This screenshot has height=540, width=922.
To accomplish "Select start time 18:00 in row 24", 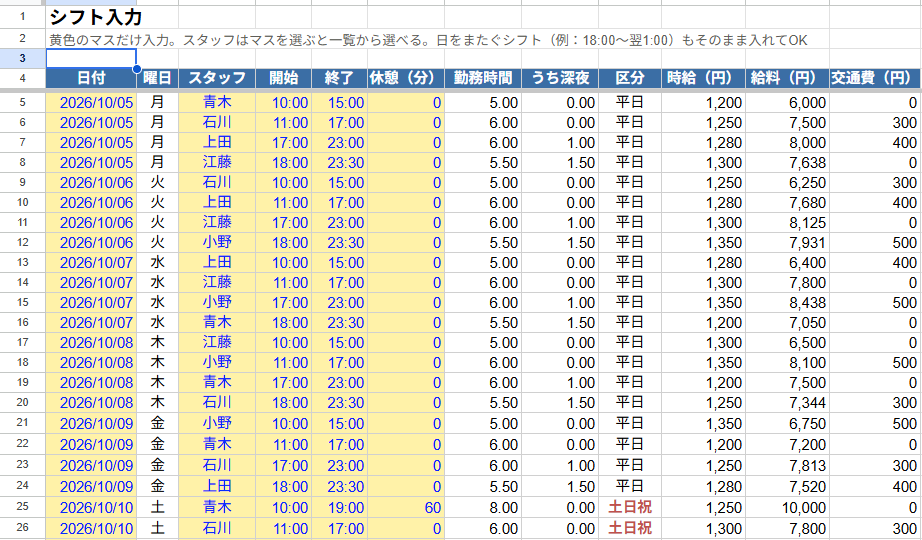I will (283, 486).
